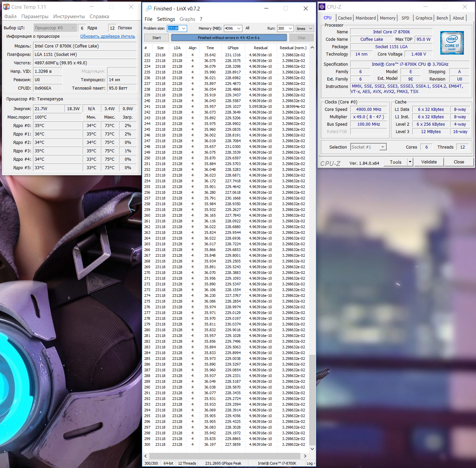Switch to the Mainboard tab in CPU-Z
476x468 pixels.
point(365,18)
